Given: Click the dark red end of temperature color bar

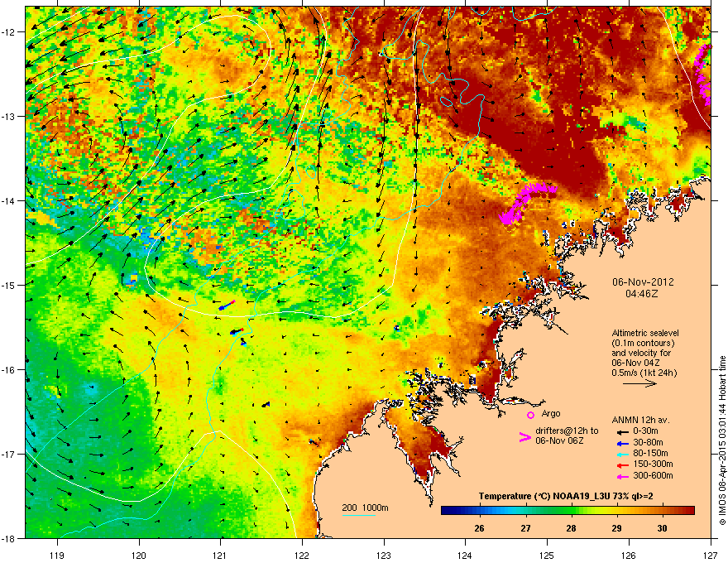Looking at the screenshot, I should (688, 511).
